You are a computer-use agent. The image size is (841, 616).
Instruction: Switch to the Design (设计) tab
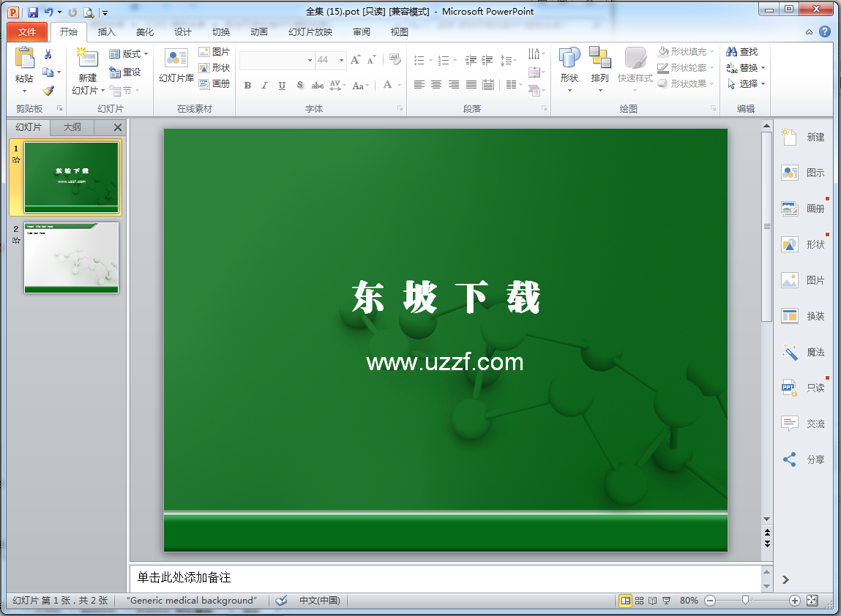[182, 31]
